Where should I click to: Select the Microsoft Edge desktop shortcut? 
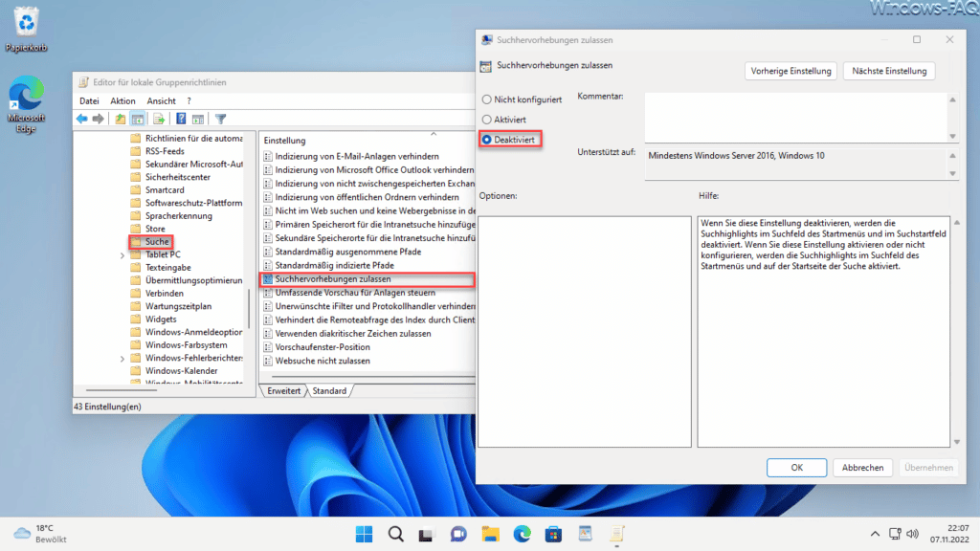pos(26,103)
